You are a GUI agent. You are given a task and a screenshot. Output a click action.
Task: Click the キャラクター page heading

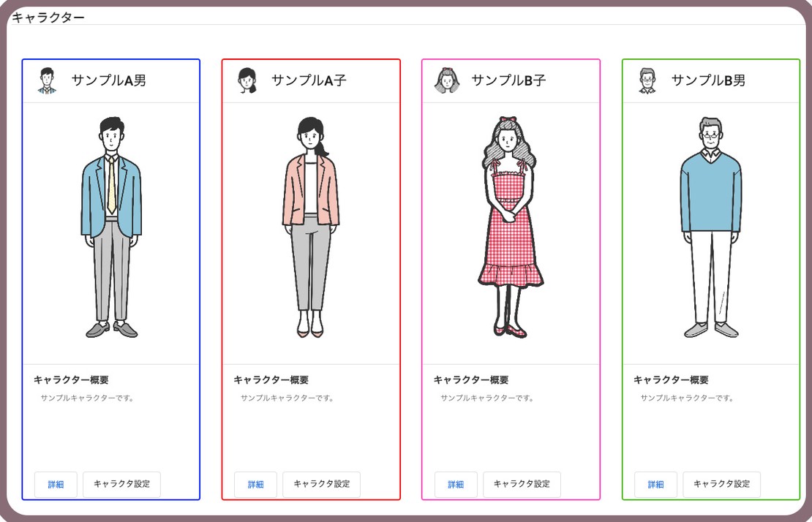pyautogui.click(x=48, y=18)
